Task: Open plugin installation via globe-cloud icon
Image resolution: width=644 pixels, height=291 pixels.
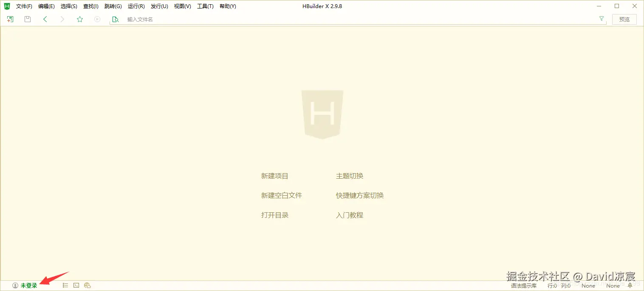Action: pos(87,285)
